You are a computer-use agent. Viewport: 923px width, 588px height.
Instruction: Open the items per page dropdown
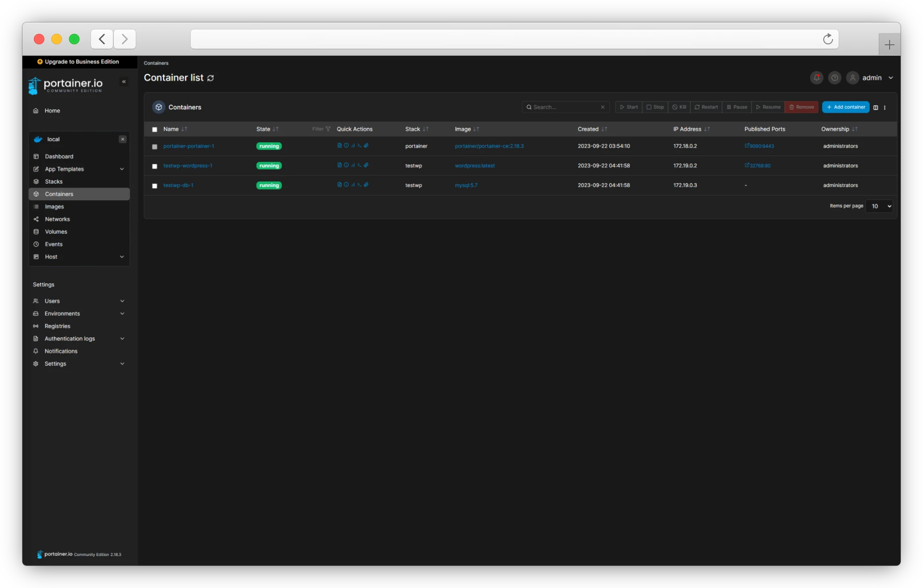click(879, 206)
